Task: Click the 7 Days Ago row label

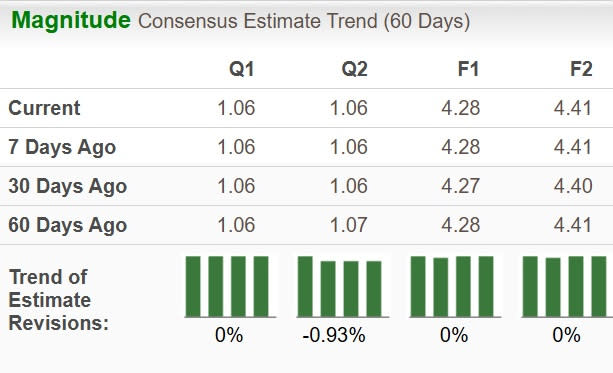Action: (x=62, y=147)
